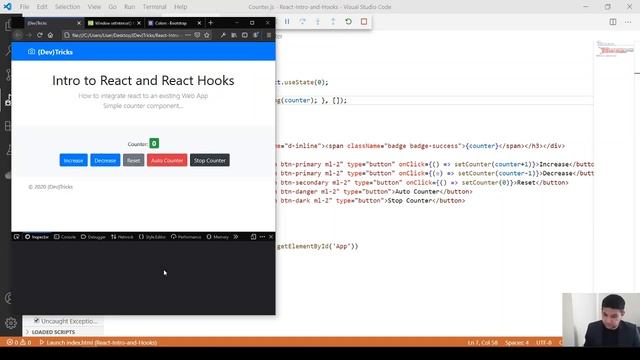Click the Ln 7, Col 58 status entry
640x360 pixels.
click(482, 342)
